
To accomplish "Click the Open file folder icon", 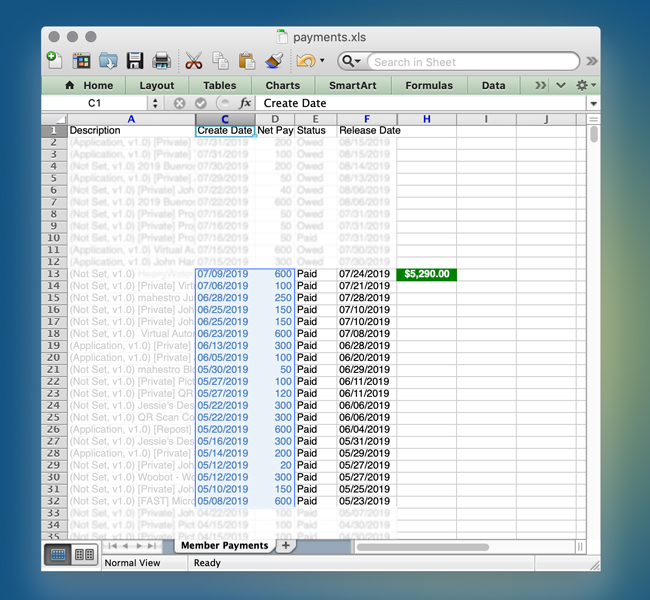I will point(108,61).
